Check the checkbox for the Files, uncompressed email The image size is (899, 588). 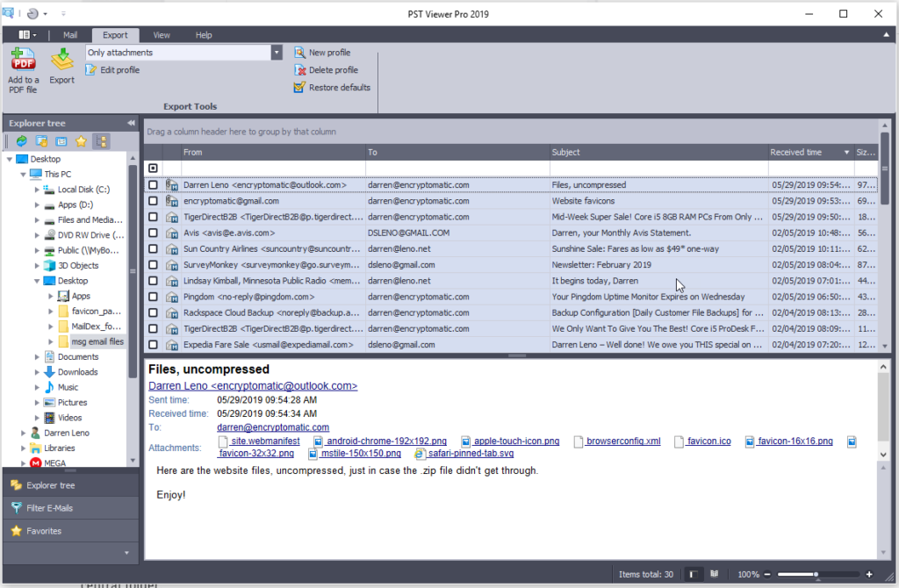point(153,185)
